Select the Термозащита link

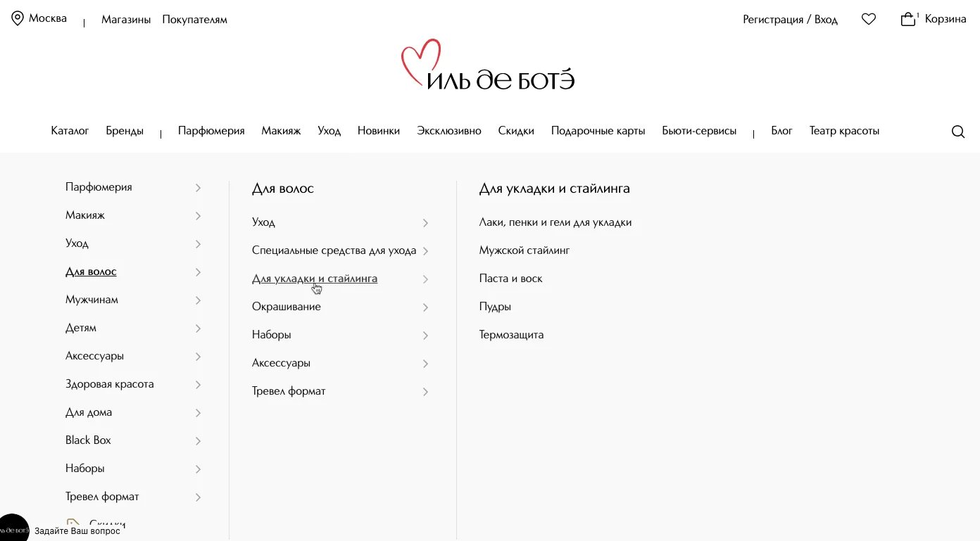coord(511,335)
